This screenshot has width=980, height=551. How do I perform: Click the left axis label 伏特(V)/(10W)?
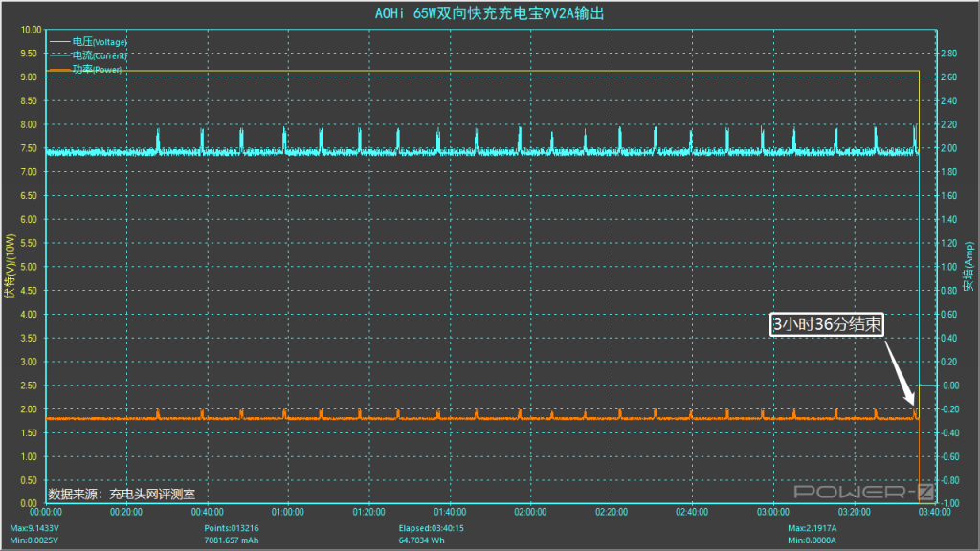pos(10,266)
